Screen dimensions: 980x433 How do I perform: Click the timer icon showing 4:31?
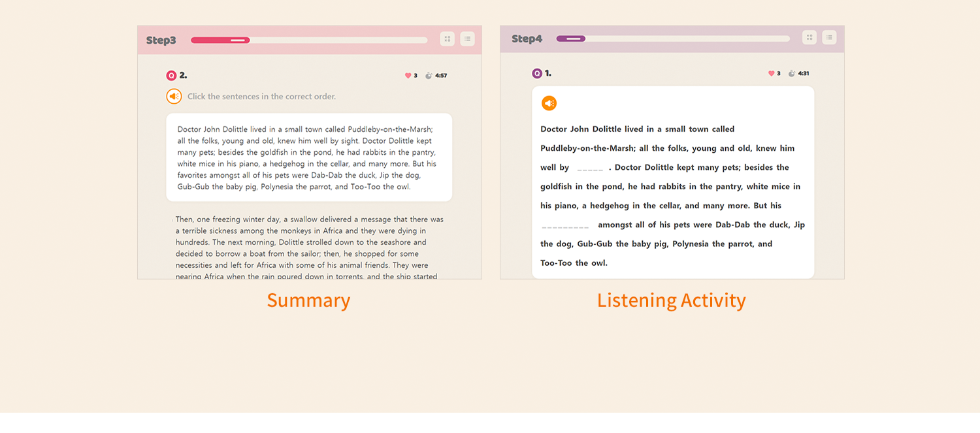click(x=791, y=74)
